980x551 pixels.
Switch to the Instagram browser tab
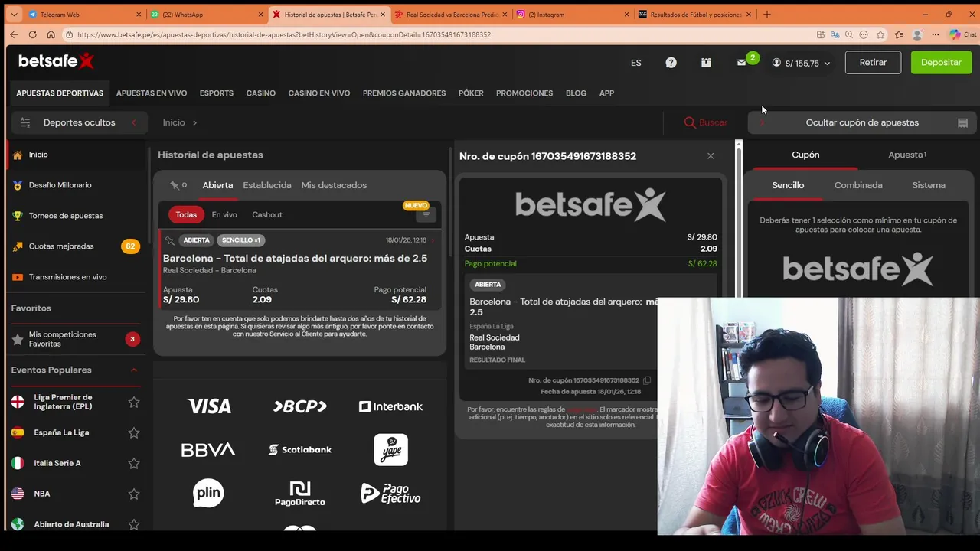click(573, 14)
